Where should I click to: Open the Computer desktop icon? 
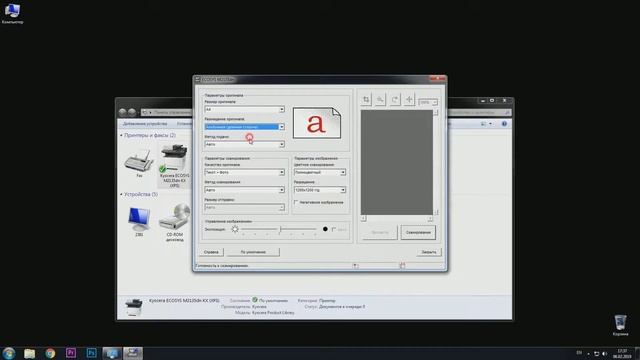(12, 13)
